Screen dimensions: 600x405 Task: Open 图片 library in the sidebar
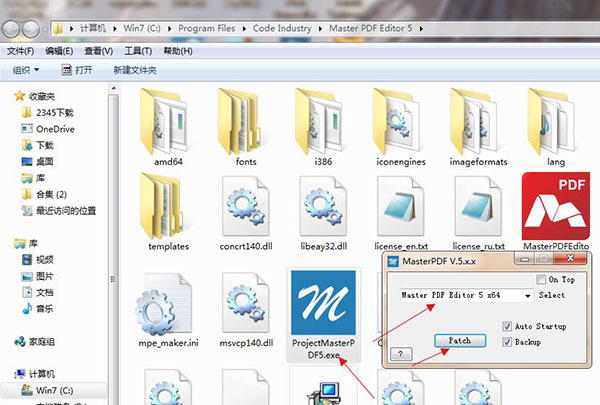[38, 276]
